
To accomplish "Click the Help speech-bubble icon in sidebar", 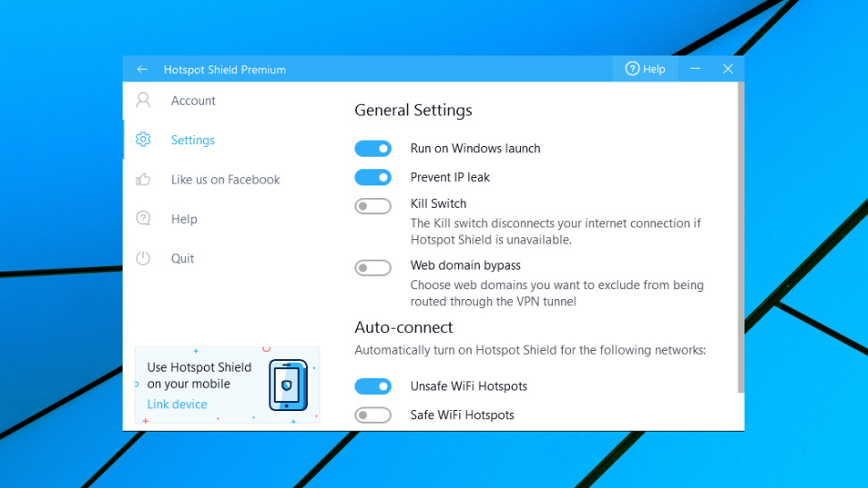I will pos(143,218).
